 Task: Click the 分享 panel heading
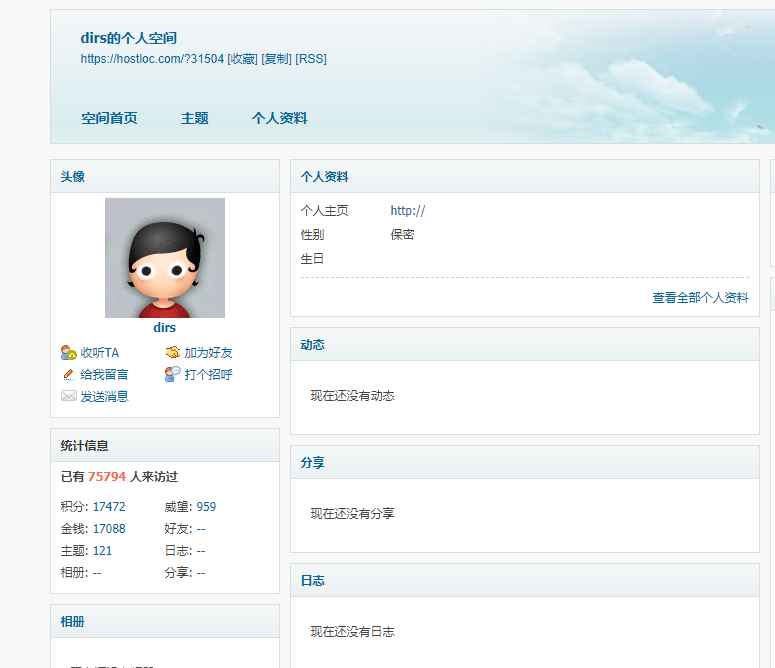(312, 462)
